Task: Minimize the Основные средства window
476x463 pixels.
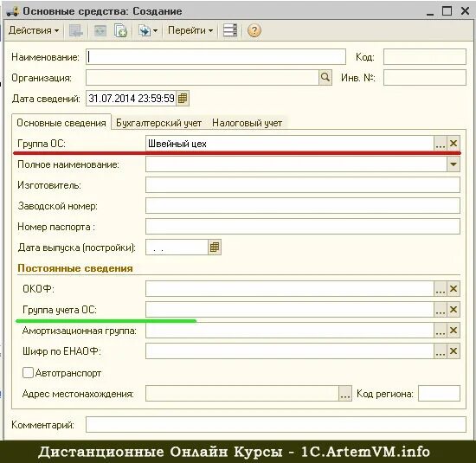Action: tap(430, 11)
